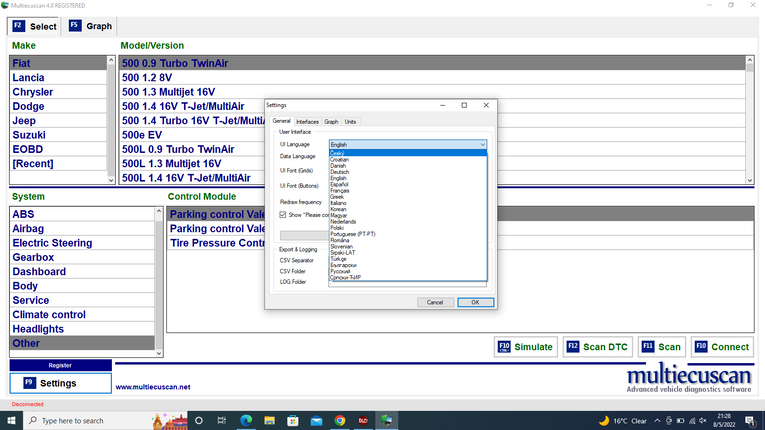
Task: Choose Airbag in the System list
Action: click(28, 228)
